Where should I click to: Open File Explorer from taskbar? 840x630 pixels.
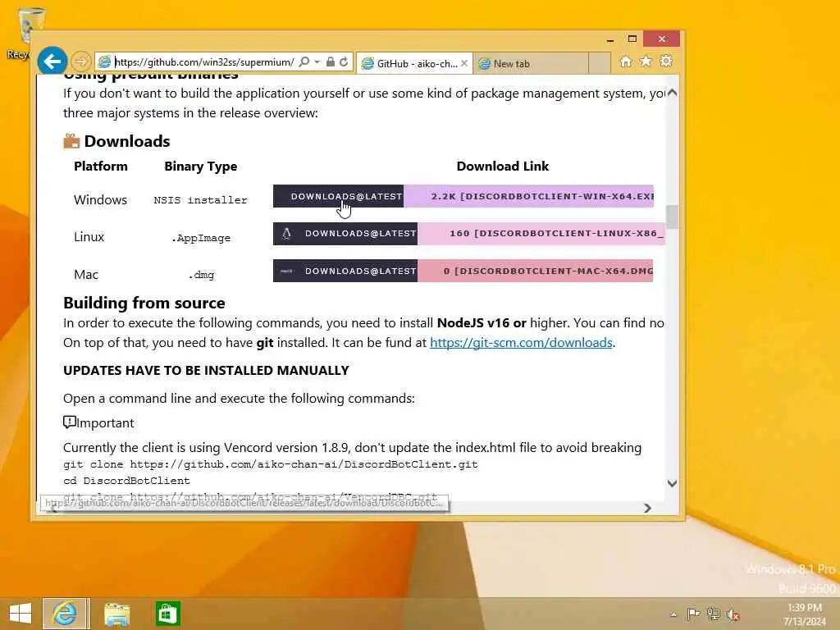pos(116,614)
